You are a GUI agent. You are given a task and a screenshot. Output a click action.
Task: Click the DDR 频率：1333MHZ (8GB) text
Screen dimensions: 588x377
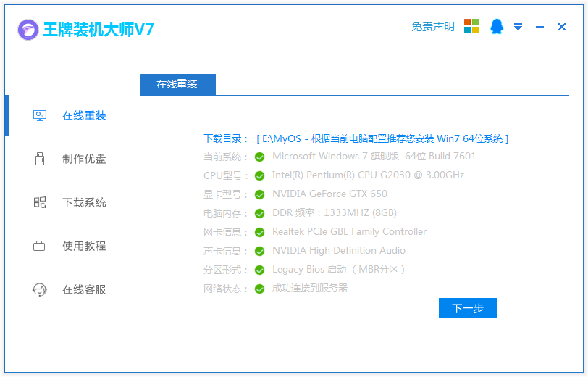pos(335,213)
